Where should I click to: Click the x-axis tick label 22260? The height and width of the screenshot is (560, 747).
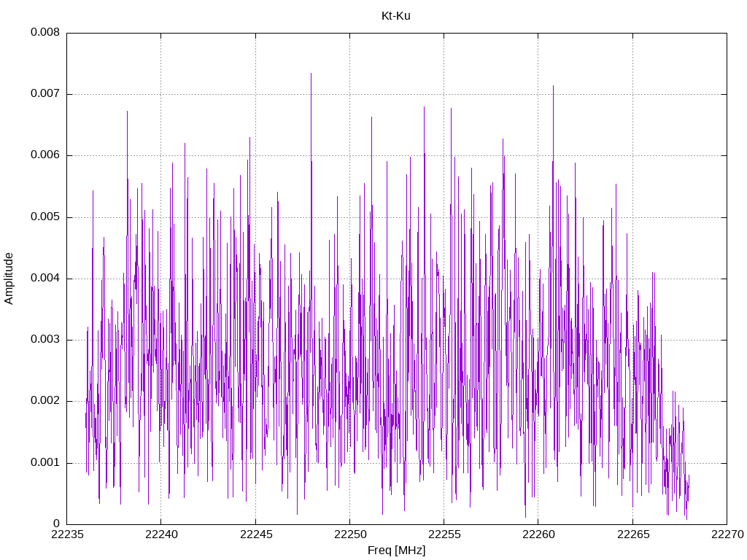pos(539,534)
